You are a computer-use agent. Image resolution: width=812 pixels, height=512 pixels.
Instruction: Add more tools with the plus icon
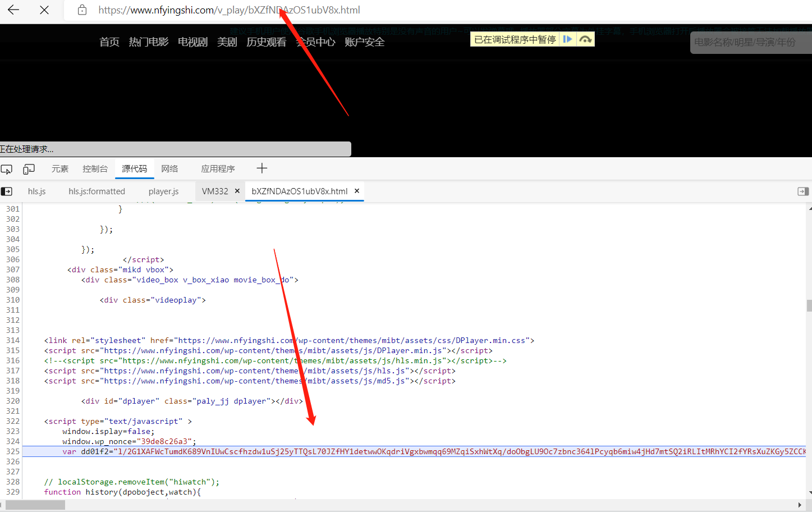[x=262, y=168]
